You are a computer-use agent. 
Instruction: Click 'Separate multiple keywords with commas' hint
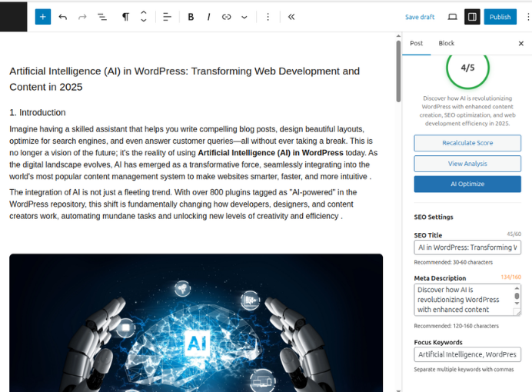pos(464,369)
